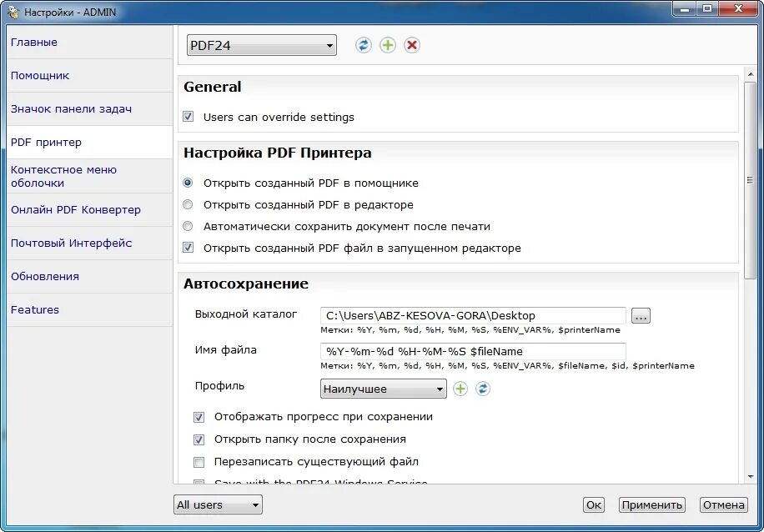The width and height of the screenshot is (764, 532).
Task: Browse output folder with ... button
Action: pyautogui.click(x=641, y=316)
